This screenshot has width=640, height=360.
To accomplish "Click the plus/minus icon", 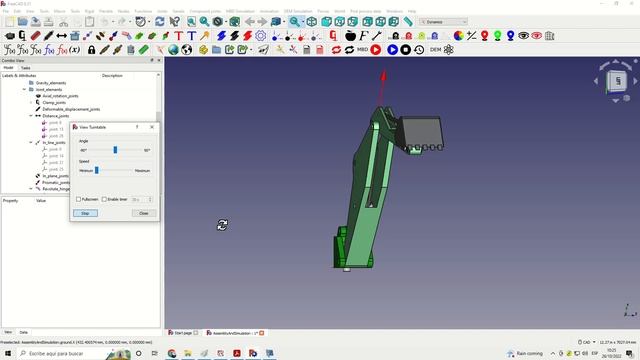I will 471,36.
